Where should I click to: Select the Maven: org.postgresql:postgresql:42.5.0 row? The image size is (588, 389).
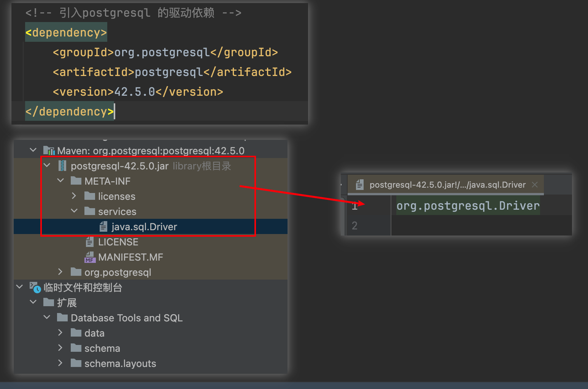151,151
